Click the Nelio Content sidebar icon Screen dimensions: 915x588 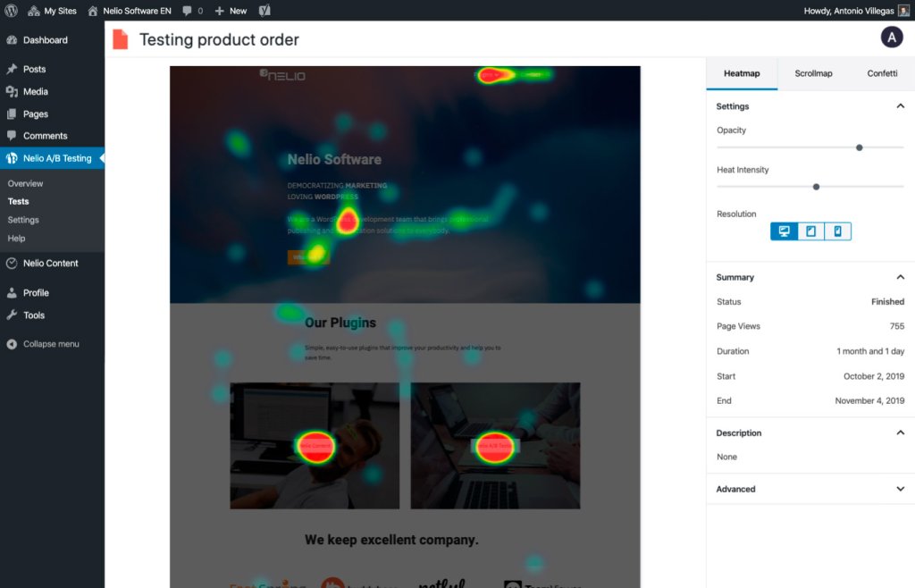coord(12,263)
